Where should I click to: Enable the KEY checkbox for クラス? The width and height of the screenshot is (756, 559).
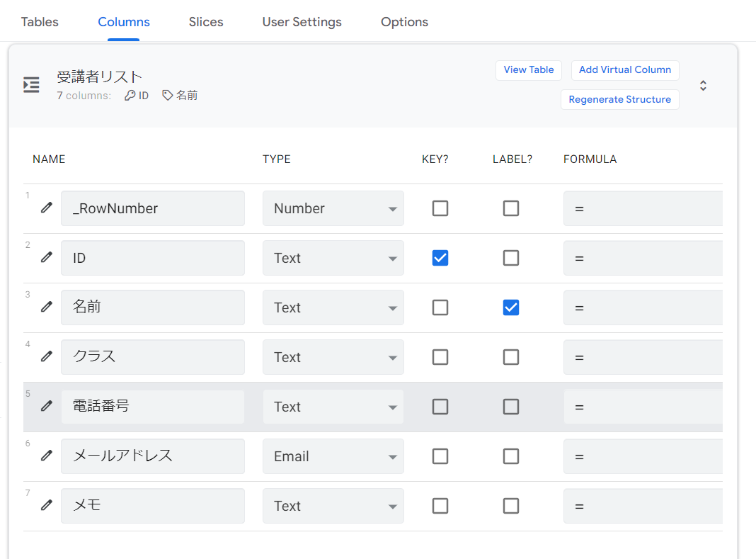point(440,357)
